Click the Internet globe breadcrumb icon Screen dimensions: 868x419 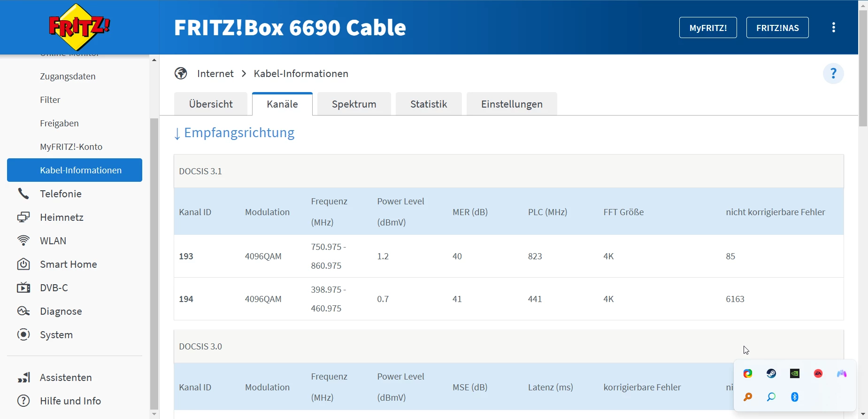click(181, 74)
